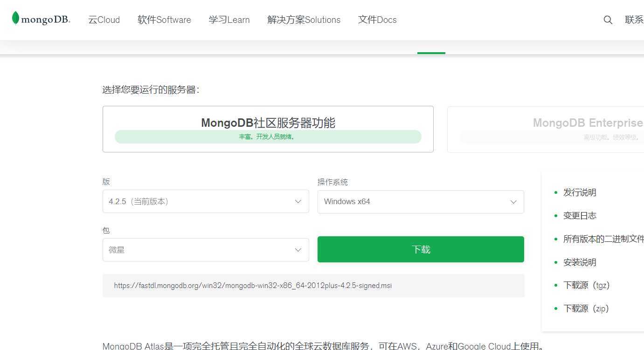Open the 文件Docs menu
The height and width of the screenshot is (350, 644).
tap(377, 20)
